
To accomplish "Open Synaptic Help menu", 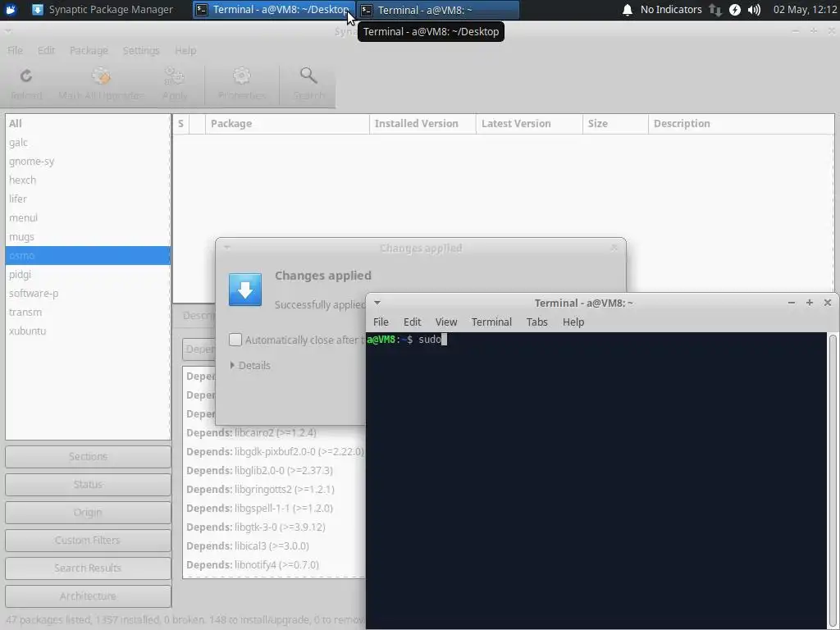I will (185, 50).
